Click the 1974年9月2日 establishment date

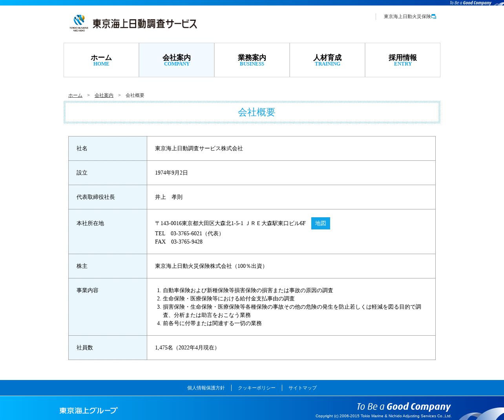pos(172,173)
